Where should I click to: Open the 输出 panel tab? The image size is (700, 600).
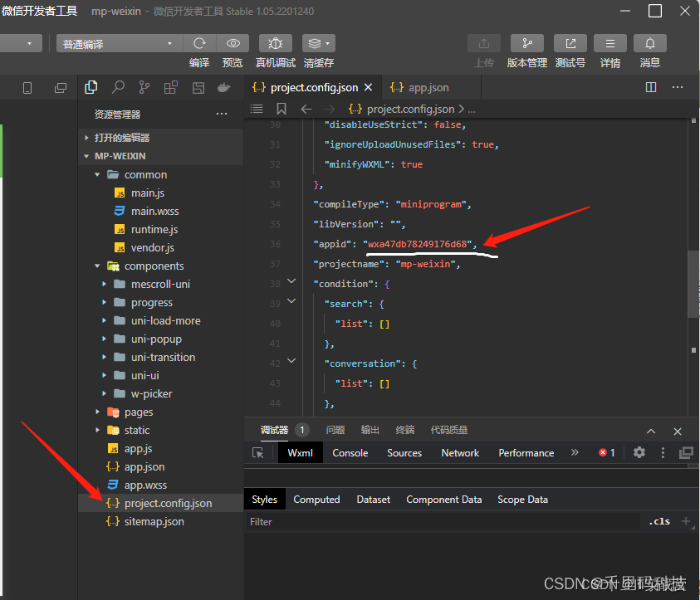tap(370, 430)
